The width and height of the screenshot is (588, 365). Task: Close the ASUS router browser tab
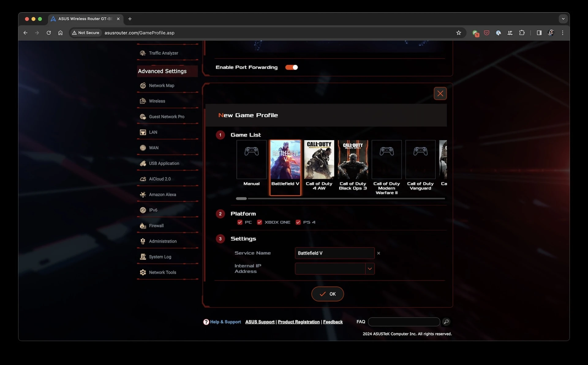(x=118, y=19)
